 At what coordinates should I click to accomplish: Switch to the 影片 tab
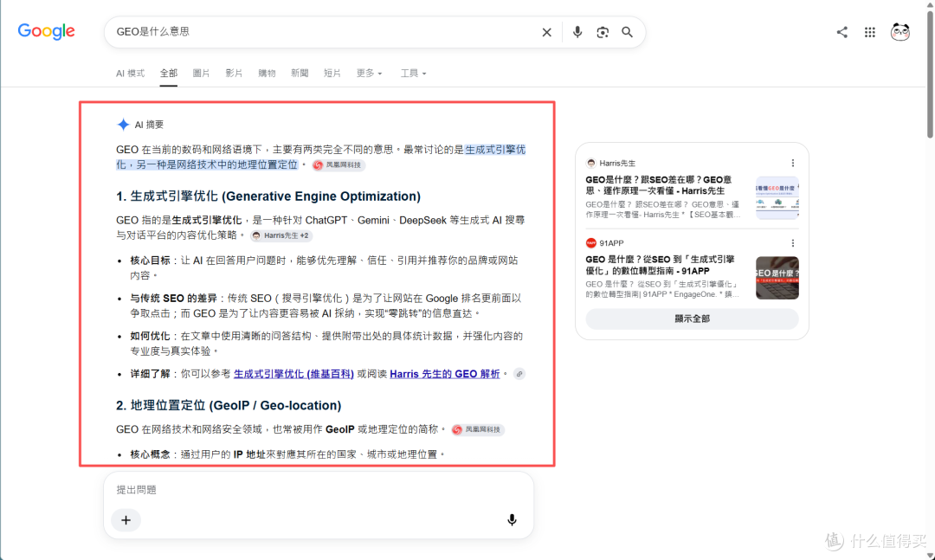pyautogui.click(x=234, y=74)
